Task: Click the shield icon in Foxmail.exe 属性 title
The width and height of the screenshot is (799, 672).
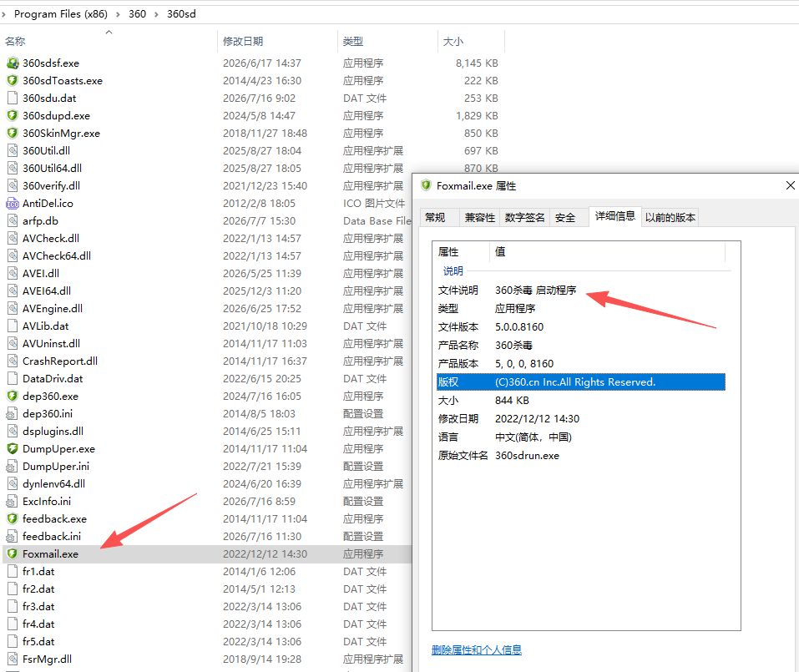Action: point(426,185)
